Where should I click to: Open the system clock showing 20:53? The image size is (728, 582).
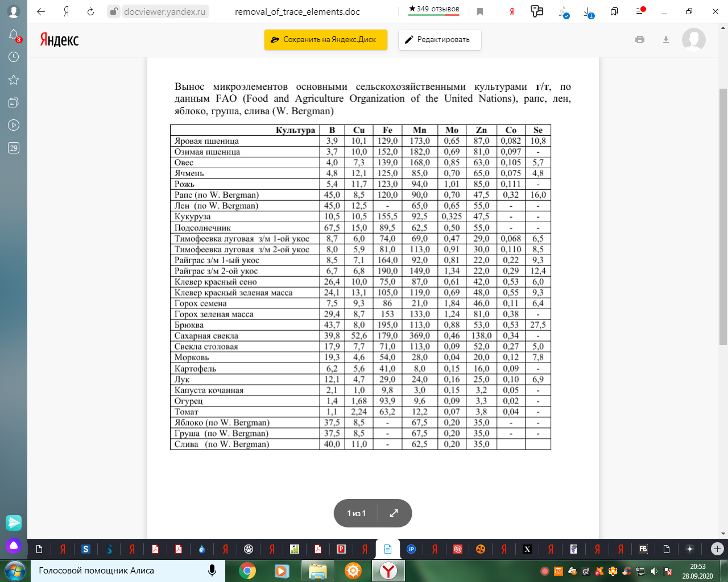pos(697,571)
